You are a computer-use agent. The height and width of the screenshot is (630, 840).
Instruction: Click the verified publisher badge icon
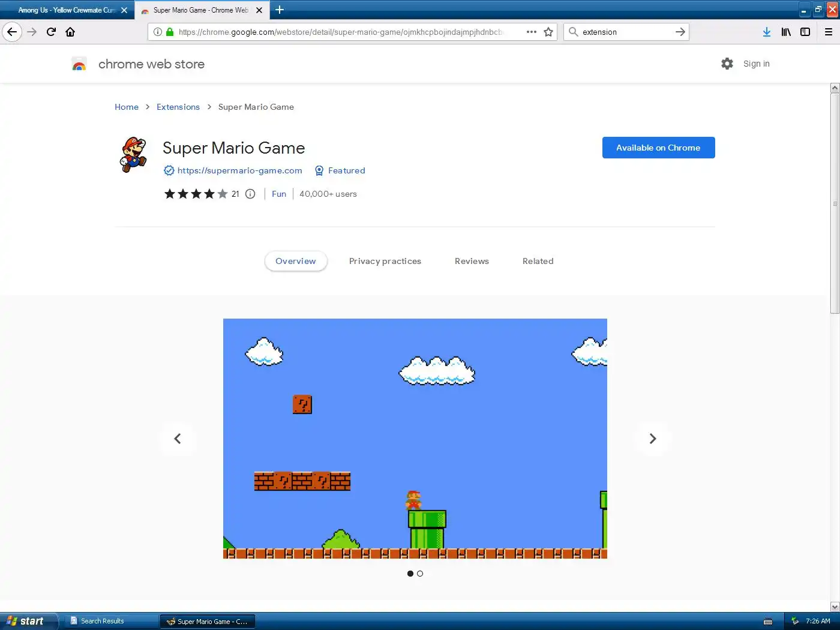click(x=169, y=170)
